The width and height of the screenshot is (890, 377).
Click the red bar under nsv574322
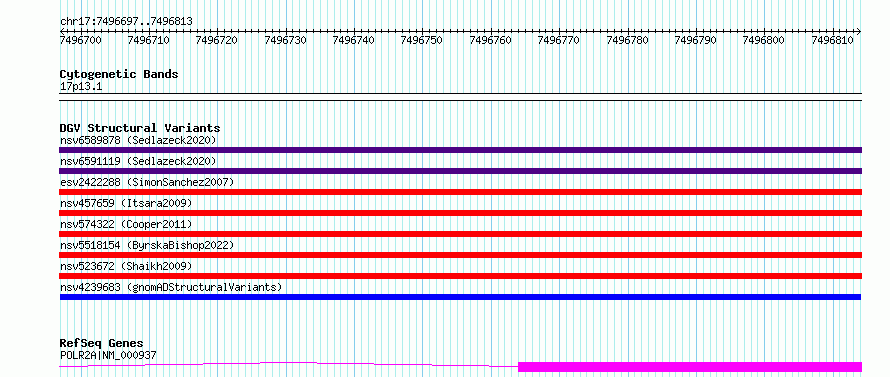click(x=460, y=234)
